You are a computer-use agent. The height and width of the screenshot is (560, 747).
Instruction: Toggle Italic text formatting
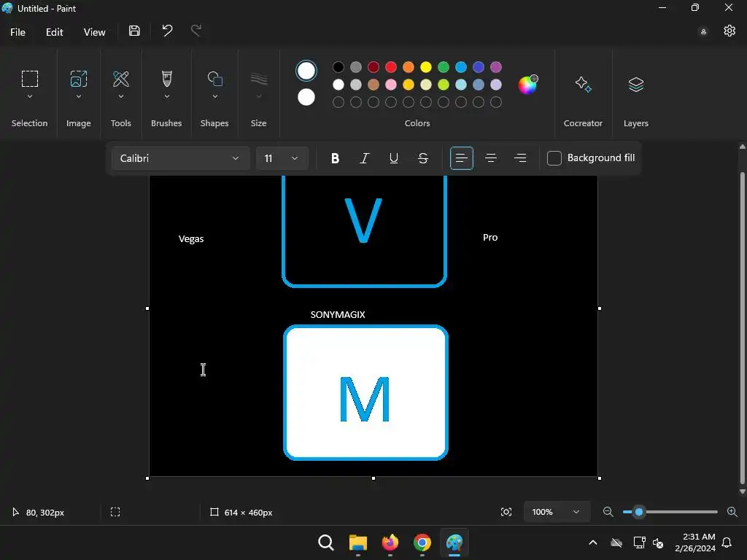tap(365, 158)
